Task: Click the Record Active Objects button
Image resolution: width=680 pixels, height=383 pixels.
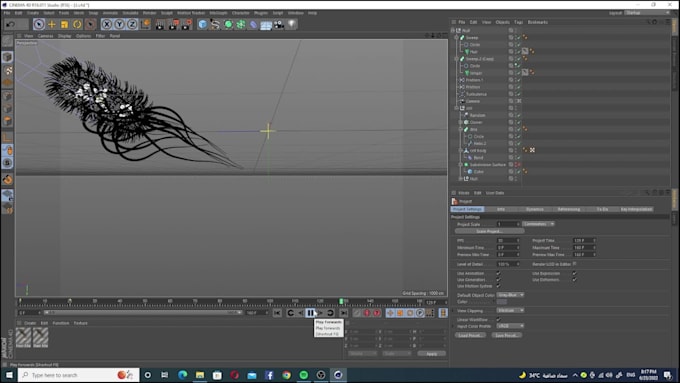Action: pyautogui.click(x=357, y=313)
